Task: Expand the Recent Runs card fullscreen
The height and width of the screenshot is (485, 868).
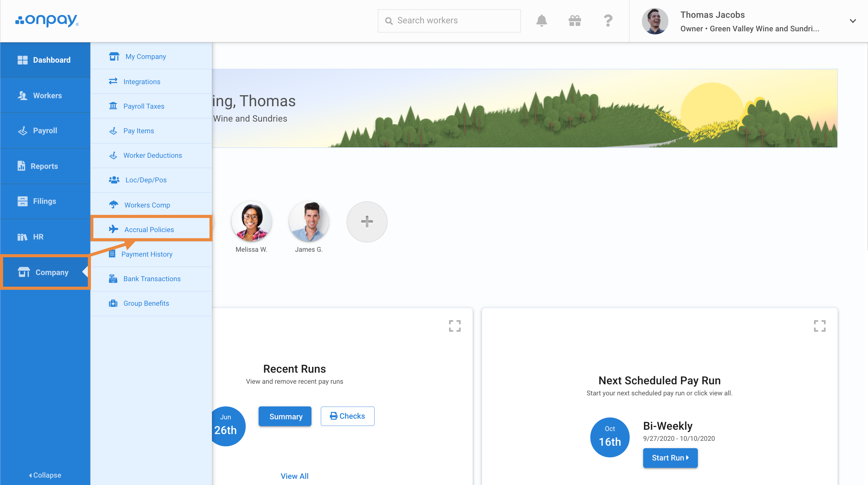Action: coord(455,326)
